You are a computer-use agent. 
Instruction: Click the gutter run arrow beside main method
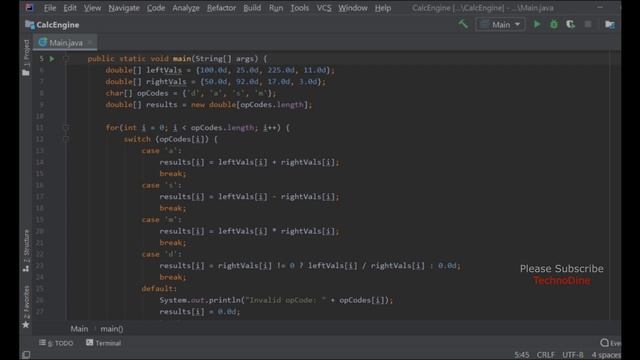(52, 59)
